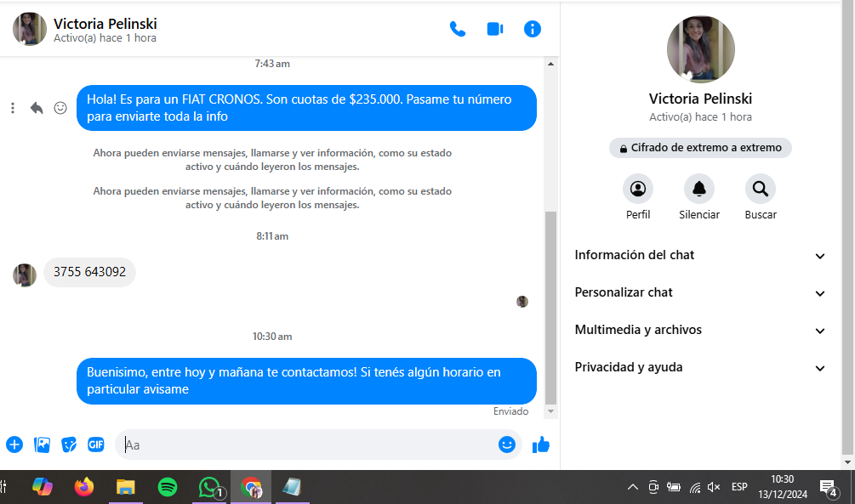Click Victoria's avatar in chat header

click(x=30, y=29)
